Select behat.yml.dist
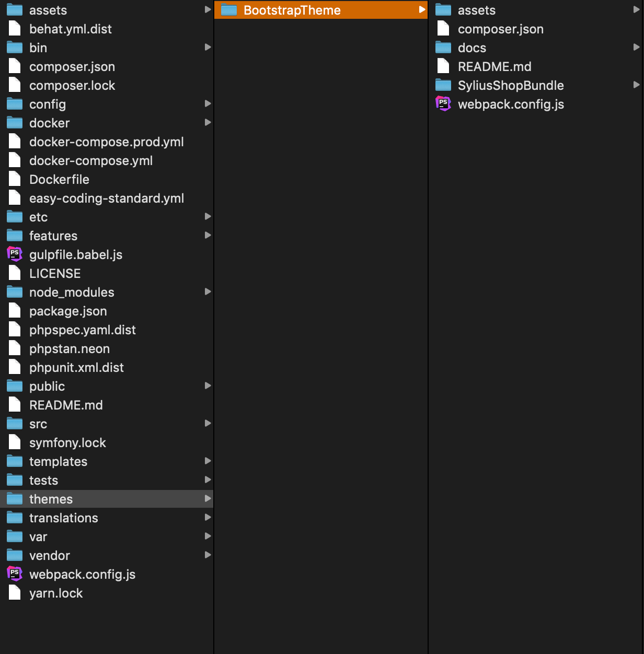This screenshot has width=644, height=654. [x=71, y=29]
